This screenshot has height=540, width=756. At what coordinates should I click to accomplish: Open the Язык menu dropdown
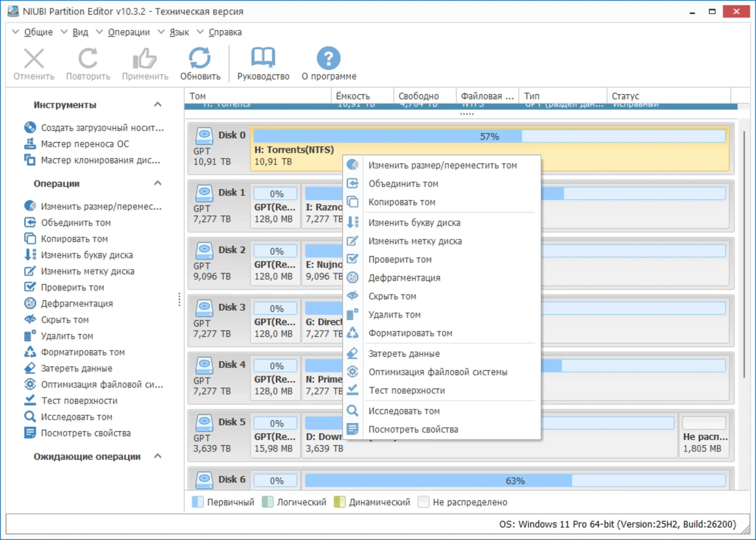tap(173, 32)
